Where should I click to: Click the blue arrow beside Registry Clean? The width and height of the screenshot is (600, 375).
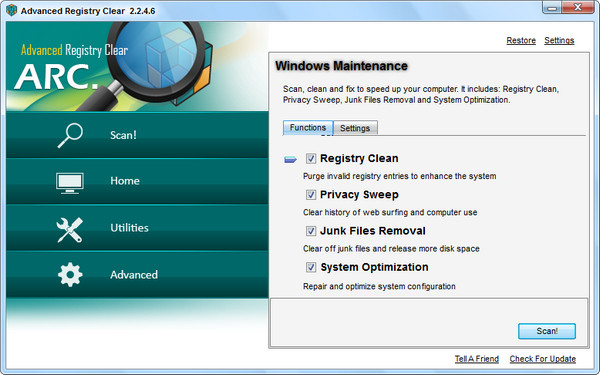tap(290, 159)
